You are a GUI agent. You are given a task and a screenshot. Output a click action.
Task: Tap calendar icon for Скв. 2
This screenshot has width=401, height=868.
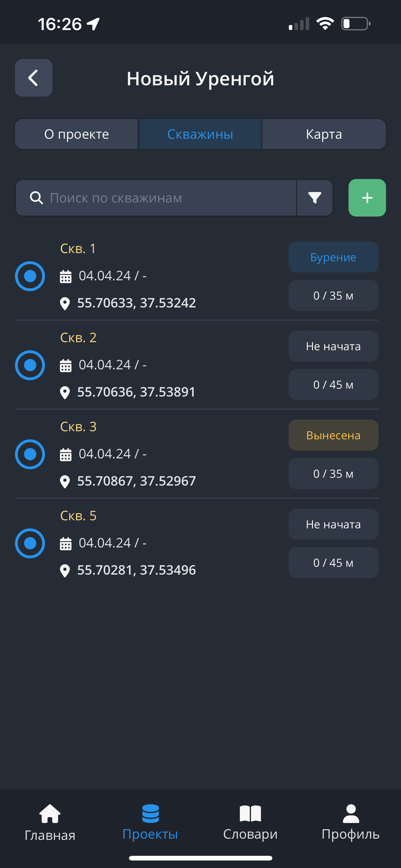click(x=66, y=365)
